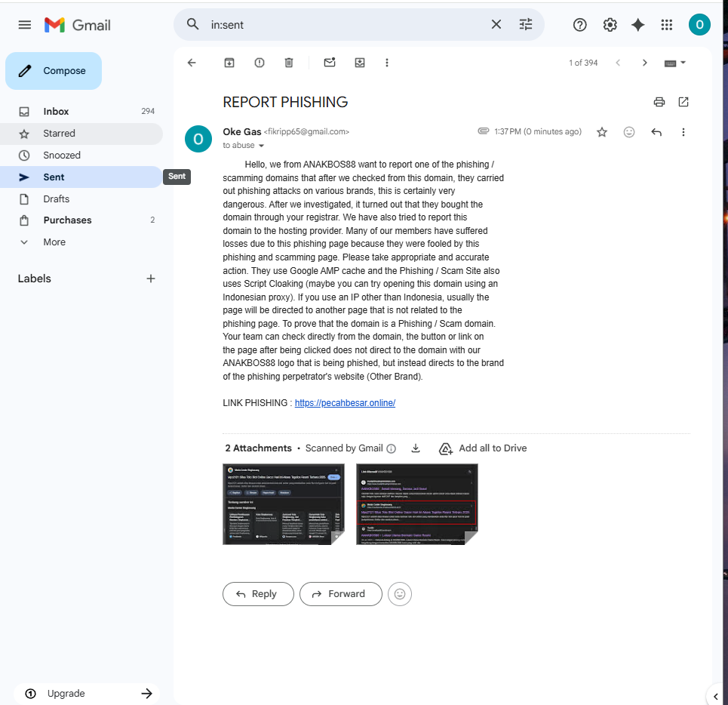Viewport: 728px width, 705px height.
Task: Open toolbar More options three dots
Action: point(387,63)
